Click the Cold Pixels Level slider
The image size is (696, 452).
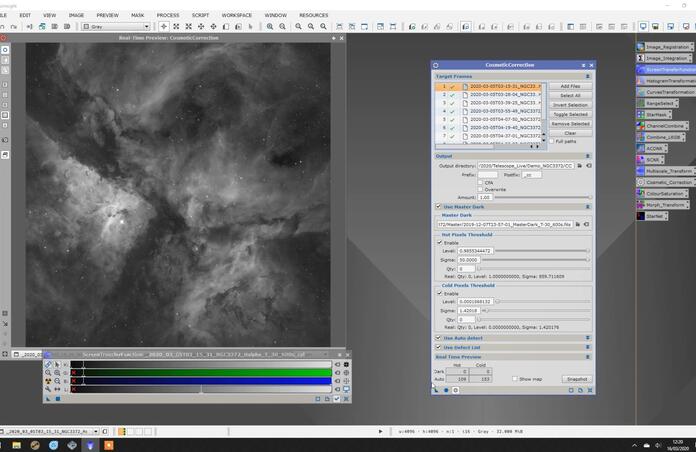[543, 301]
